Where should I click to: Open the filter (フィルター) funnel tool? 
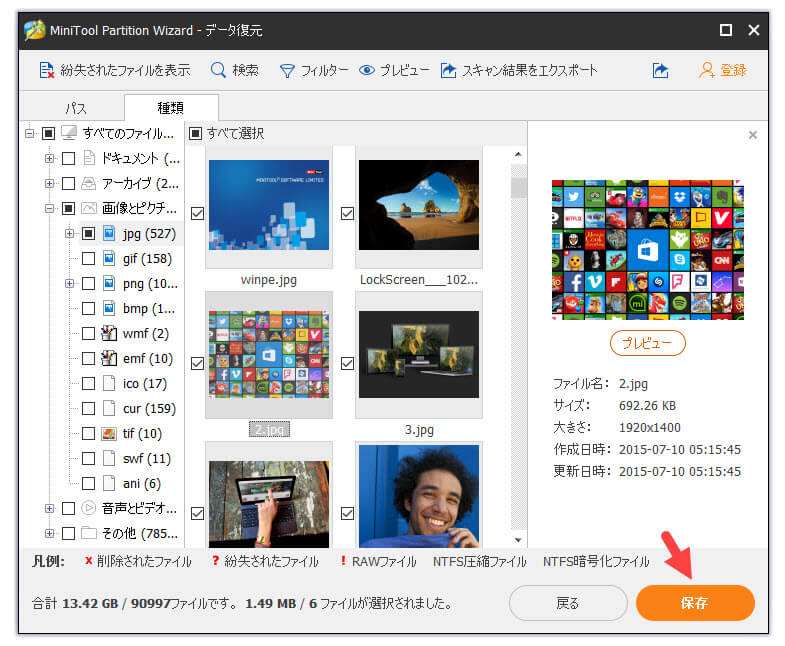click(287, 71)
